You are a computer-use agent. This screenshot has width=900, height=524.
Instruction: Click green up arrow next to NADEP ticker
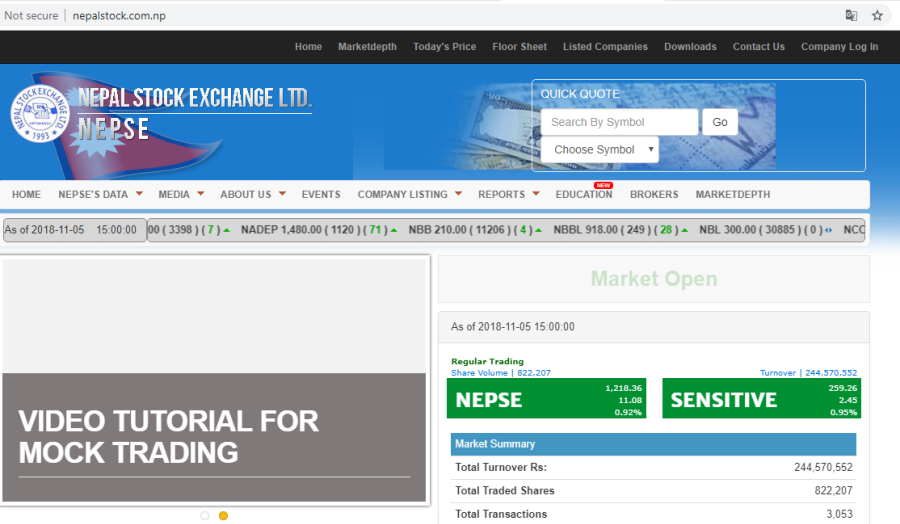pyautogui.click(x=394, y=230)
